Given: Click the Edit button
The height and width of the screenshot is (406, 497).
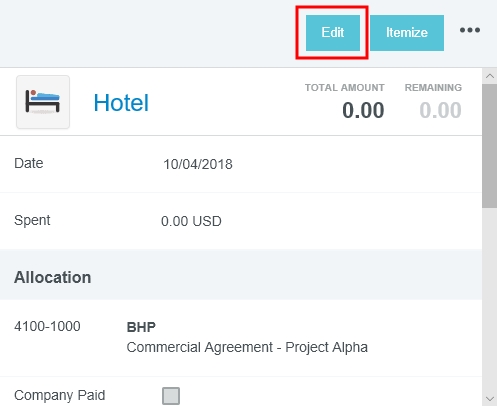Looking at the screenshot, I should coord(333,33).
